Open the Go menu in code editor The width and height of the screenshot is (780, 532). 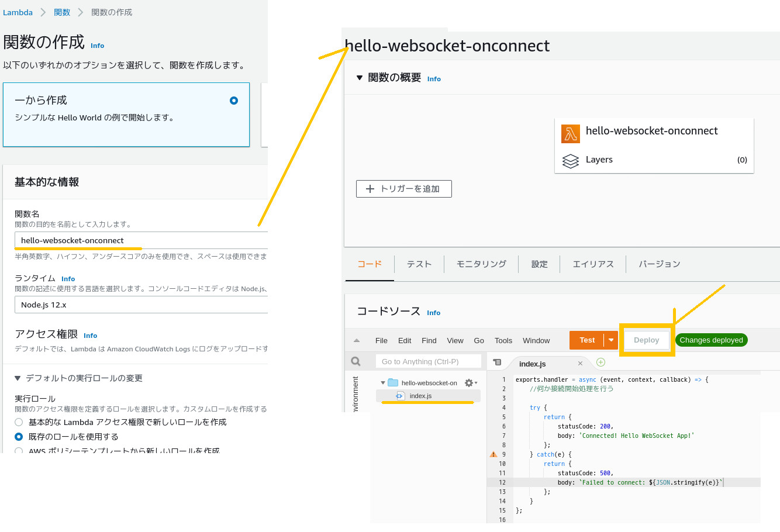pyautogui.click(x=479, y=340)
